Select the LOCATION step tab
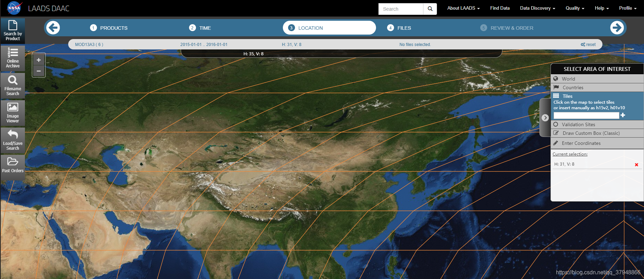Image resolution: width=644 pixels, height=279 pixels. coord(329,28)
